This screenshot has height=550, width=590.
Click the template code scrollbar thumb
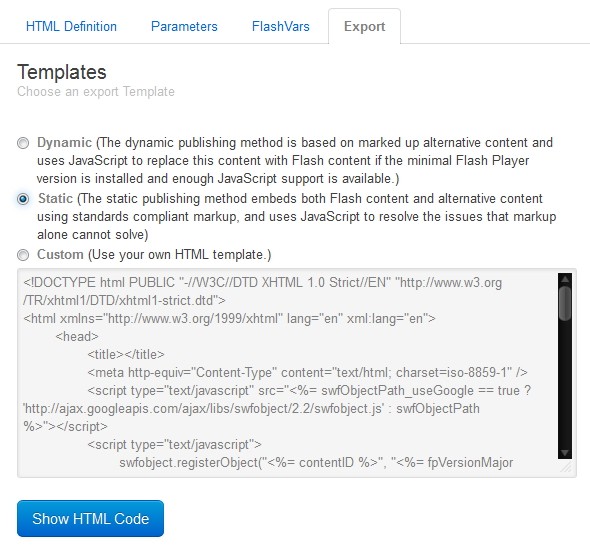point(565,304)
